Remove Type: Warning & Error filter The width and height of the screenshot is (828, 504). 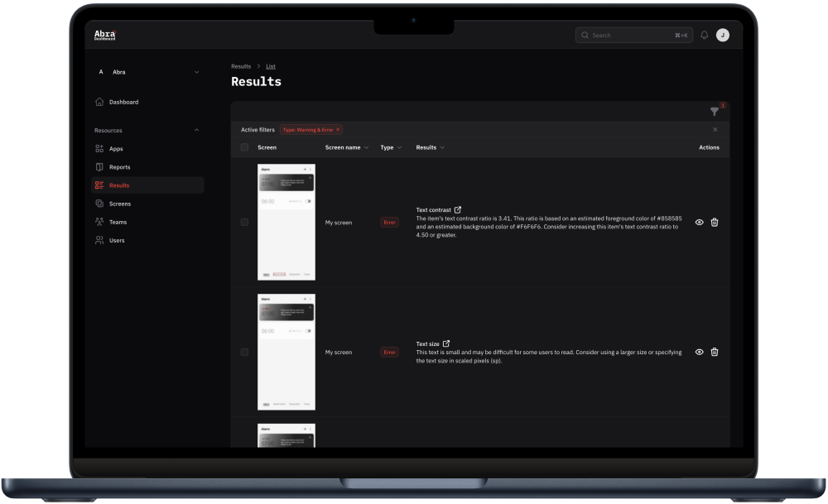pos(338,129)
